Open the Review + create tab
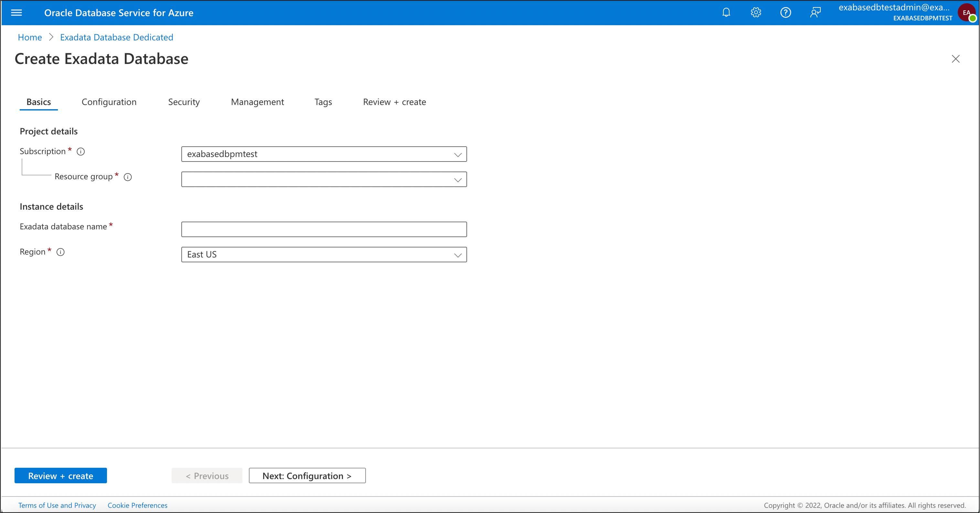The width and height of the screenshot is (980, 513). (395, 101)
